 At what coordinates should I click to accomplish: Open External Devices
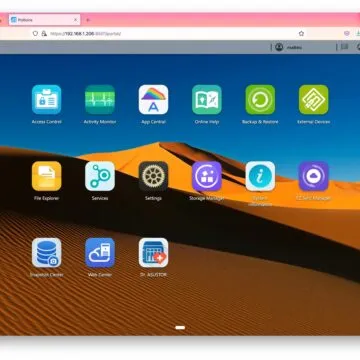point(314,100)
